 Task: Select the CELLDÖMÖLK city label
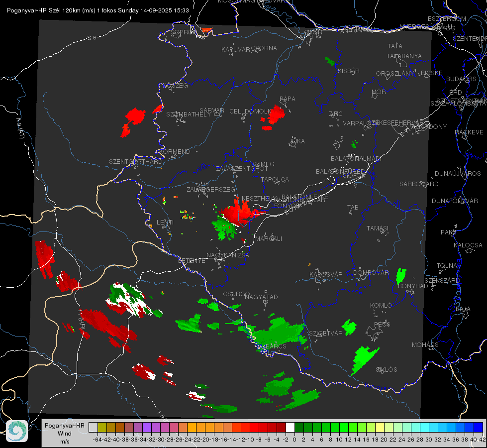(250, 112)
